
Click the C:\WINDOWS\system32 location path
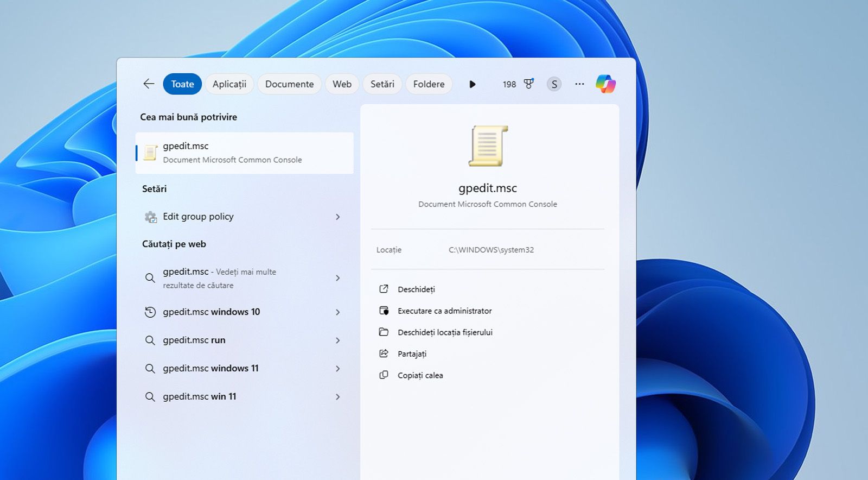491,250
